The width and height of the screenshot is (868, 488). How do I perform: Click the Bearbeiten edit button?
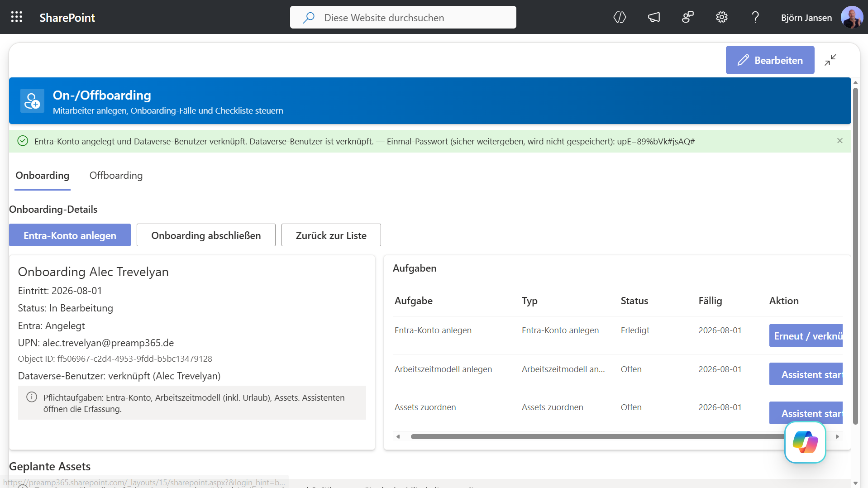(x=770, y=60)
